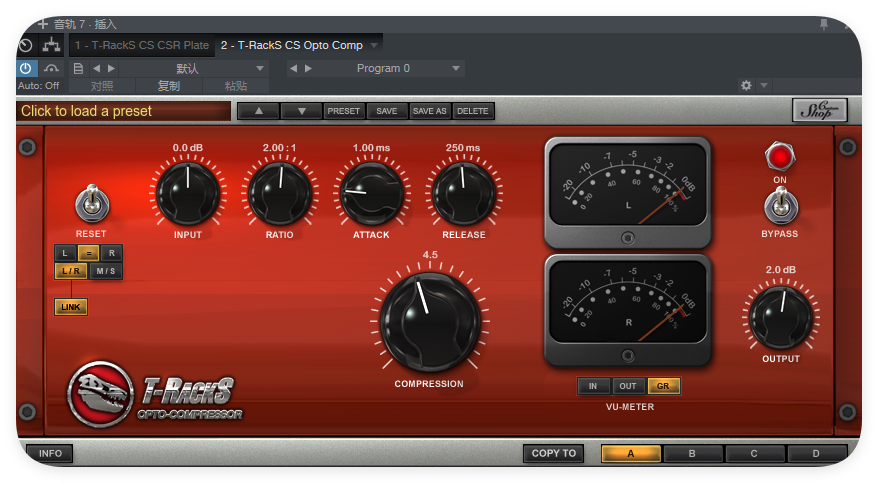Go to the previous preset beside 默认
Screen dimensions: 878x483
tap(97, 68)
